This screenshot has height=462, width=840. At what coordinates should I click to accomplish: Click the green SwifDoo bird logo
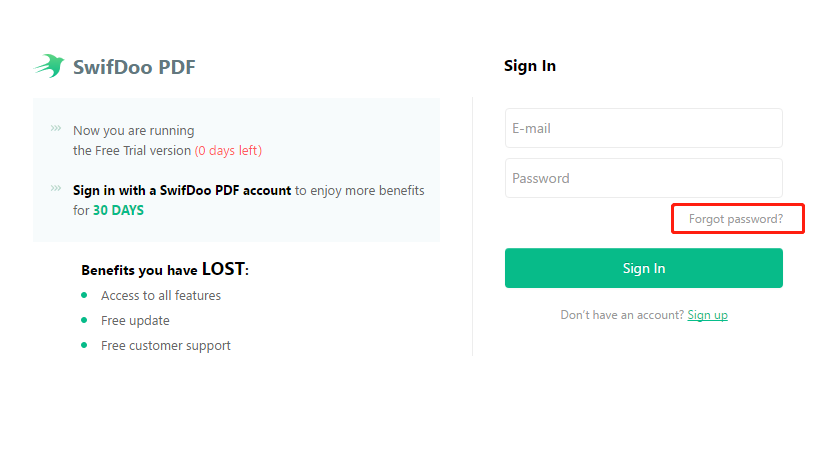[x=49, y=66]
